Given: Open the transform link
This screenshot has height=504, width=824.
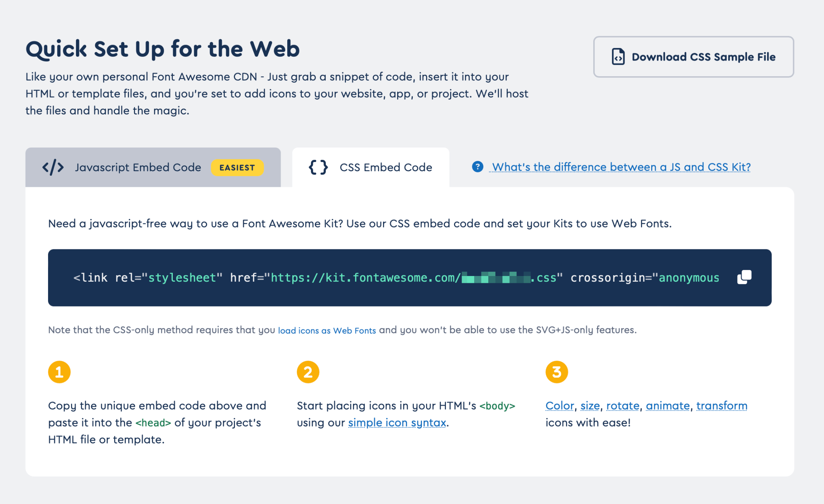Looking at the screenshot, I should (722, 405).
